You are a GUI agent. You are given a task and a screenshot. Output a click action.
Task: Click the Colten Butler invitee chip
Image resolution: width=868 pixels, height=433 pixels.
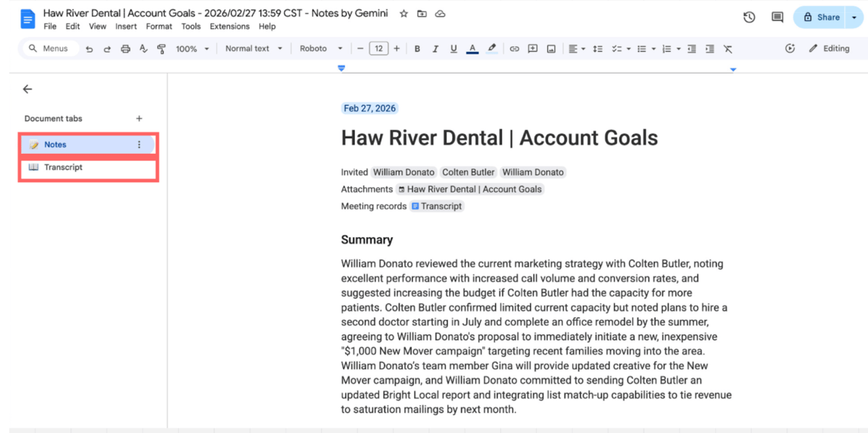(x=468, y=172)
